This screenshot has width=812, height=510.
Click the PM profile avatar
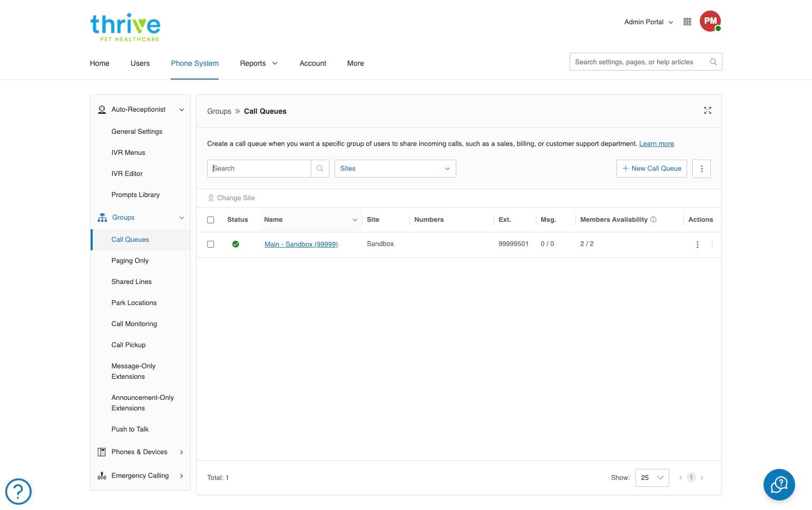tap(710, 21)
